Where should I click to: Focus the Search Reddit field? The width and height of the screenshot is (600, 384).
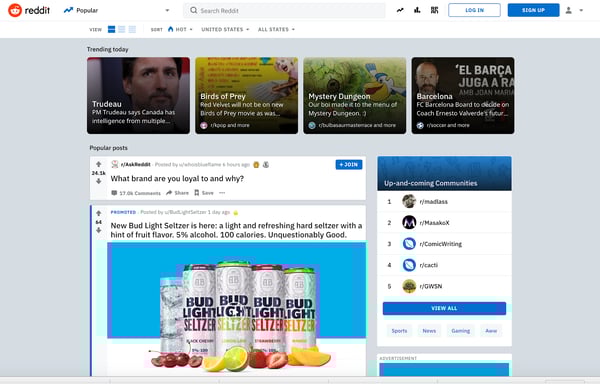click(x=284, y=10)
